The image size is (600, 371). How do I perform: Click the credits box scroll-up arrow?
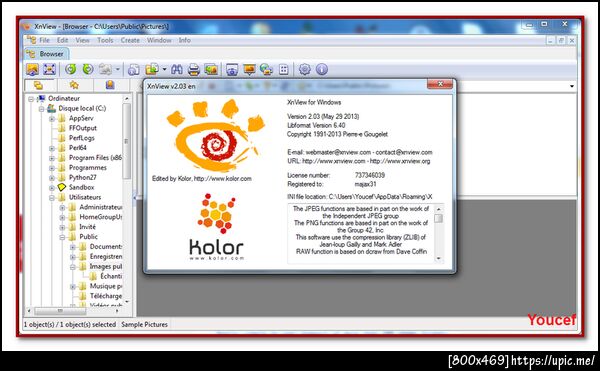[439, 209]
